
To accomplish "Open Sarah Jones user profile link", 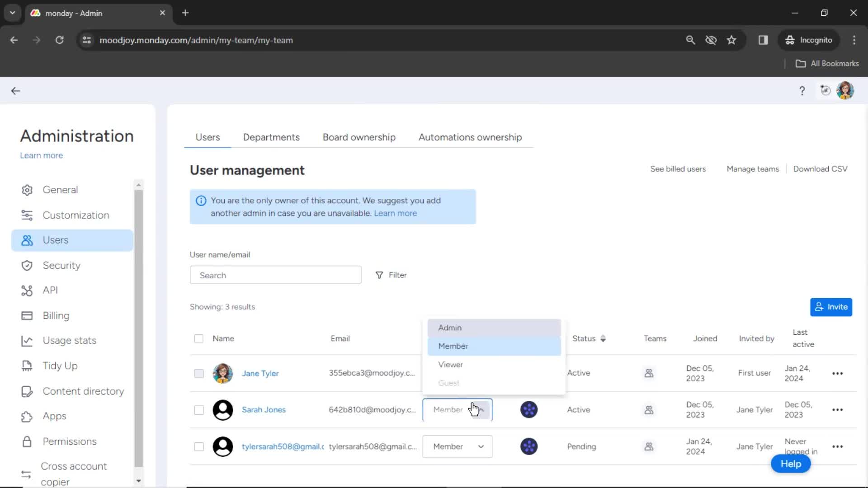I will tap(264, 410).
